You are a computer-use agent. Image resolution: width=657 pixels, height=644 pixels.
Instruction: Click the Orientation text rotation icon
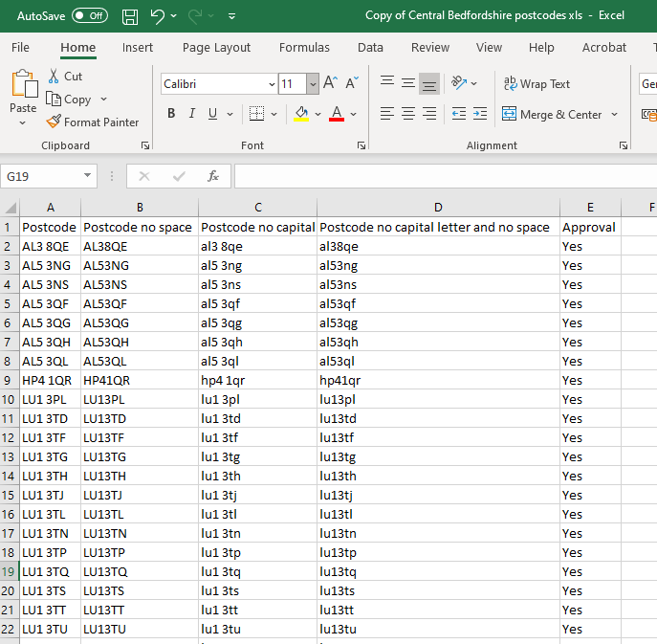459,82
